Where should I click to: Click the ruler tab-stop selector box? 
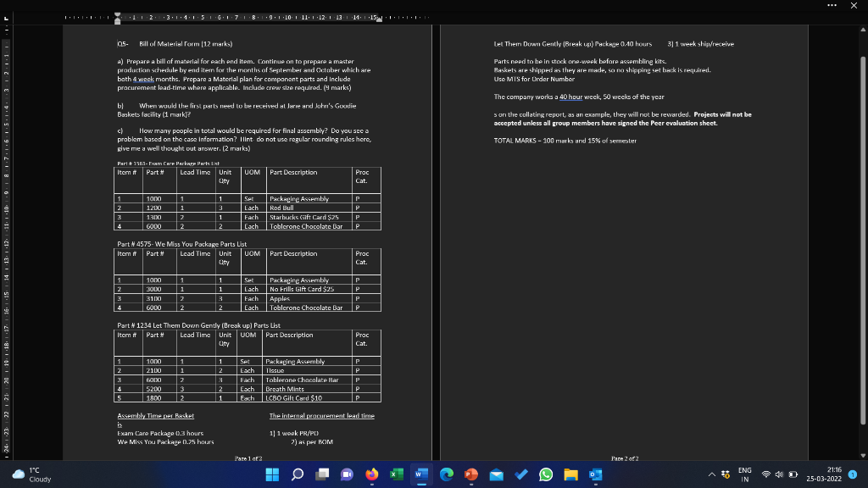click(x=6, y=19)
